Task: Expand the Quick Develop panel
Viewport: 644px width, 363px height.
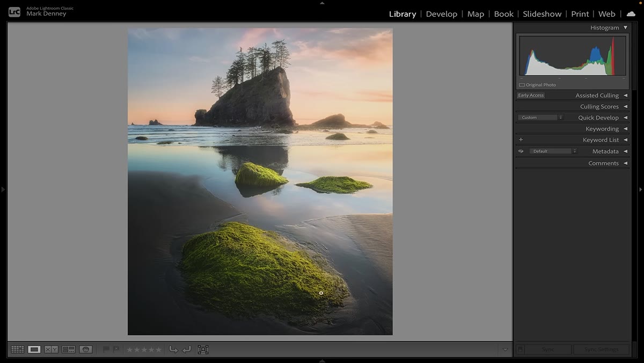Action: pyautogui.click(x=625, y=118)
